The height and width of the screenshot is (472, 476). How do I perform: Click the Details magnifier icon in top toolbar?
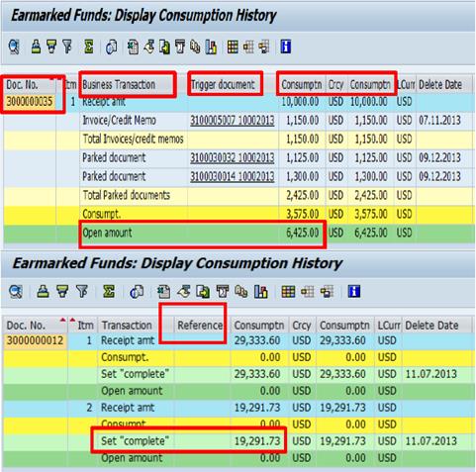point(14,47)
